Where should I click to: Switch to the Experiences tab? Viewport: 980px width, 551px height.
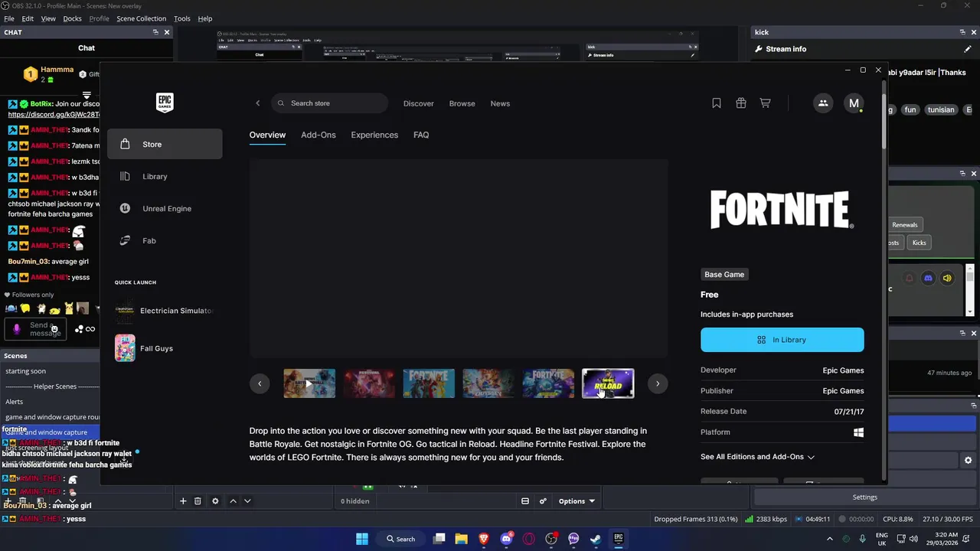tap(374, 135)
